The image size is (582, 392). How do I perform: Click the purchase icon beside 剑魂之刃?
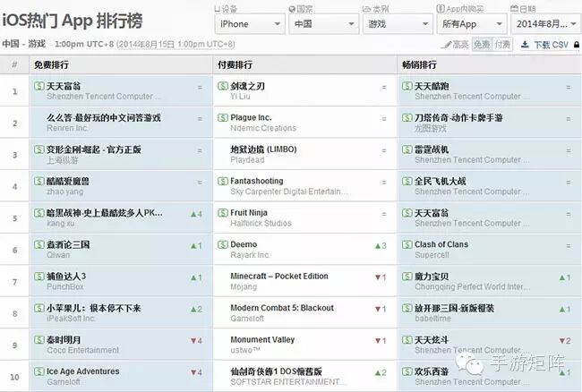point(223,86)
